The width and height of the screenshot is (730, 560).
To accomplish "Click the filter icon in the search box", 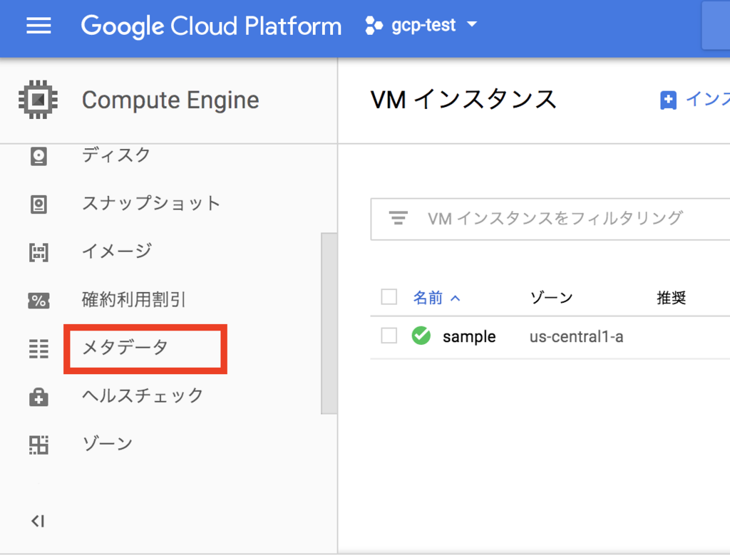I will click(399, 218).
